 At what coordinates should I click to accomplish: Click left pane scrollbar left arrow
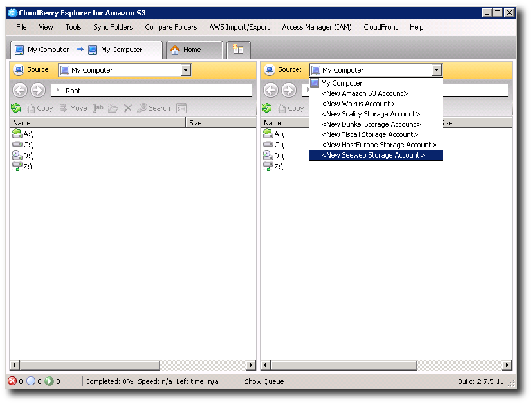click(x=14, y=365)
